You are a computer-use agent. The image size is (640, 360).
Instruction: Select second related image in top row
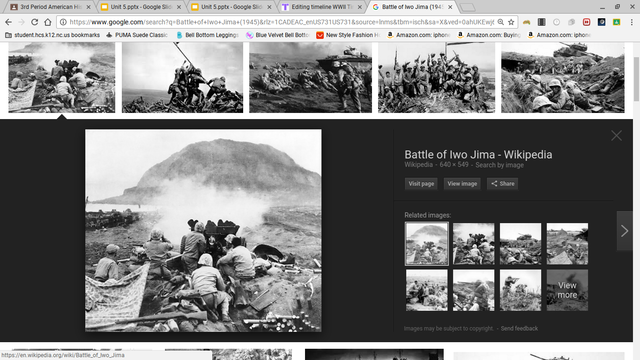tap(473, 244)
